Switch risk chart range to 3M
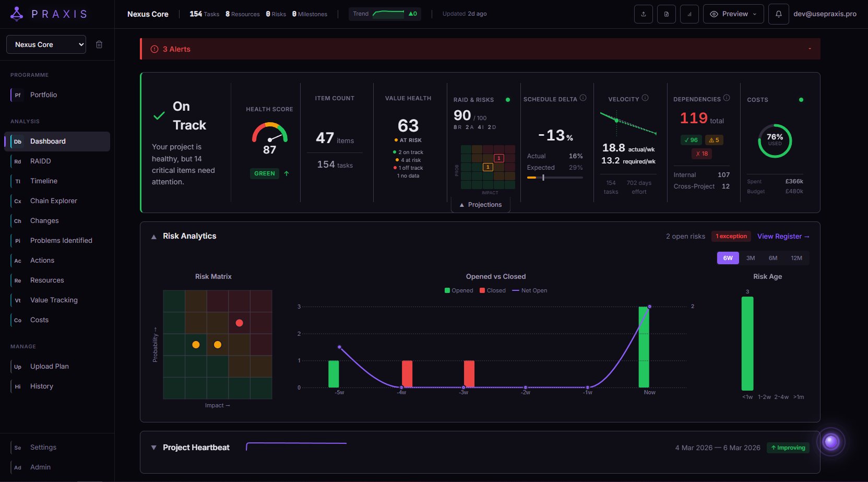Screen dimensions: 868x482 pos(751,258)
